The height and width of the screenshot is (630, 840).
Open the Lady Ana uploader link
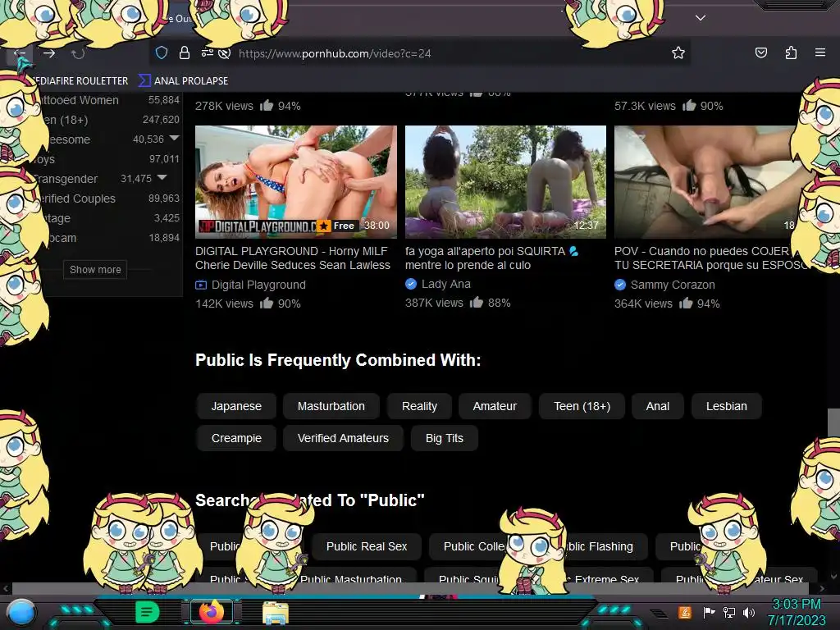(x=445, y=284)
